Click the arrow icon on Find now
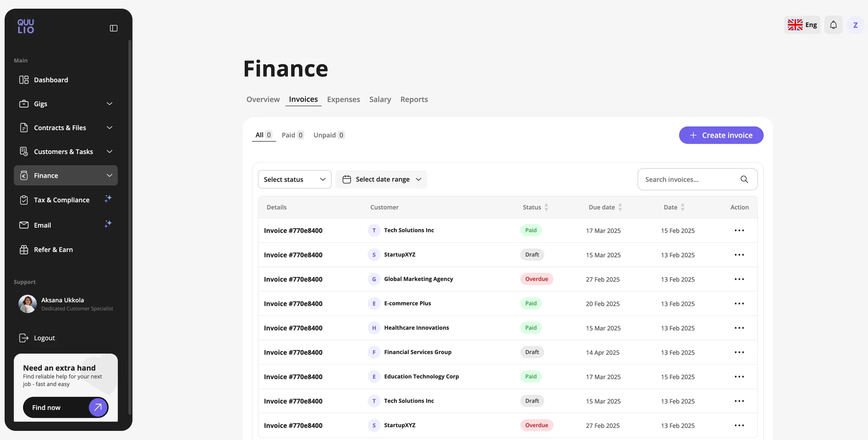 pos(98,407)
